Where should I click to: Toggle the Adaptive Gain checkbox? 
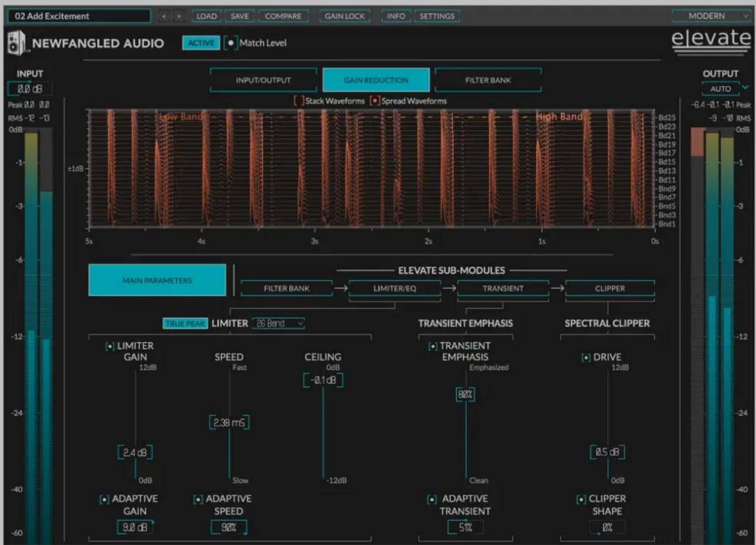(104, 500)
